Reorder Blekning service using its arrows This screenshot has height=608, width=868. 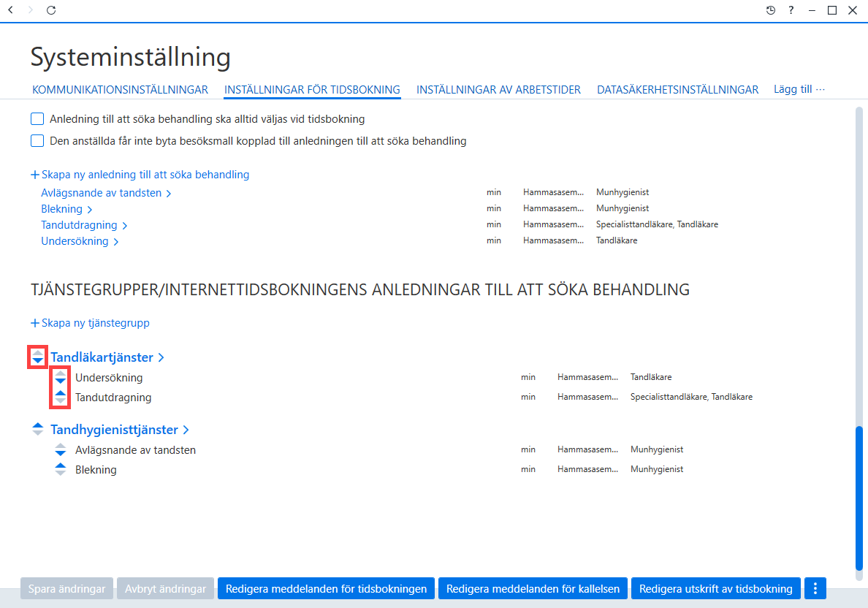(61, 470)
